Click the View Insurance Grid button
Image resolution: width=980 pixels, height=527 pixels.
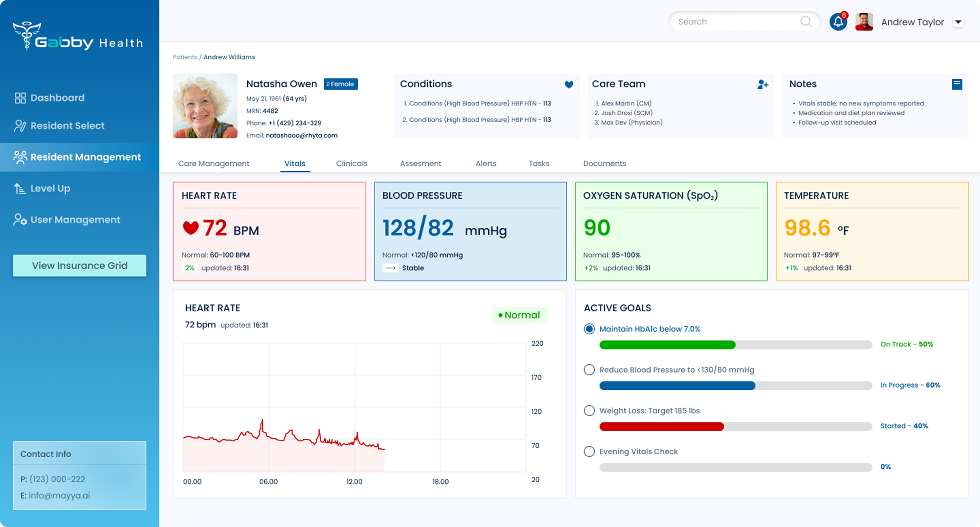tap(80, 265)
